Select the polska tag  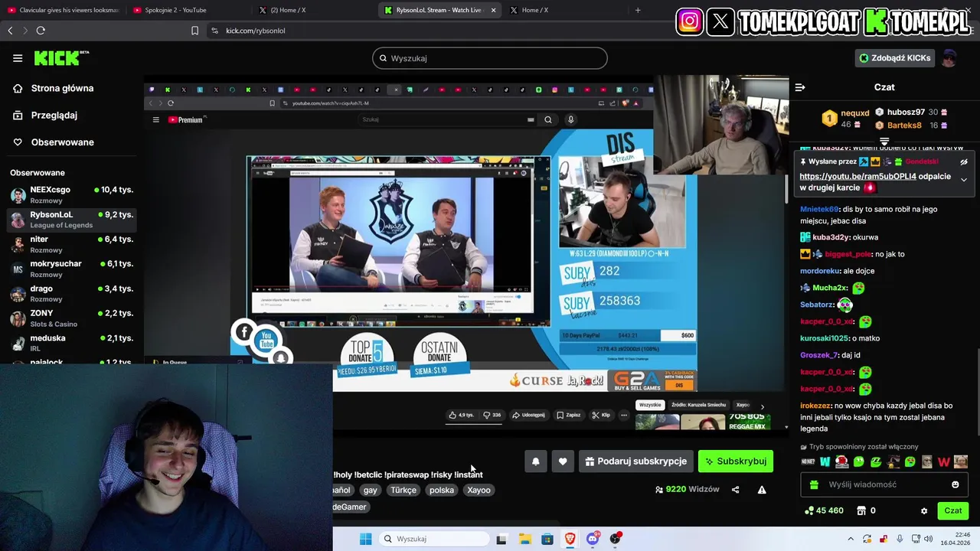coord(442,490)
